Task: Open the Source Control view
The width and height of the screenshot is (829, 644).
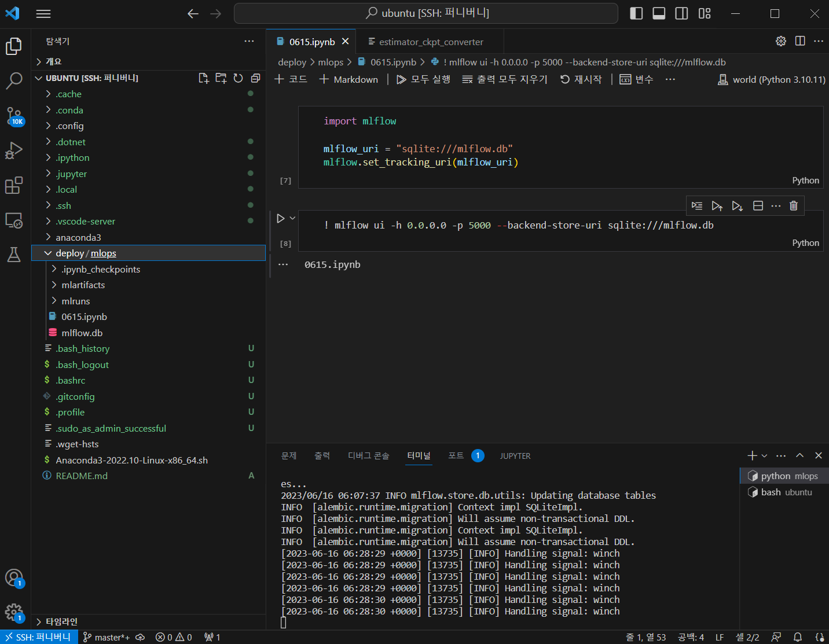Action: pos(14,116)
